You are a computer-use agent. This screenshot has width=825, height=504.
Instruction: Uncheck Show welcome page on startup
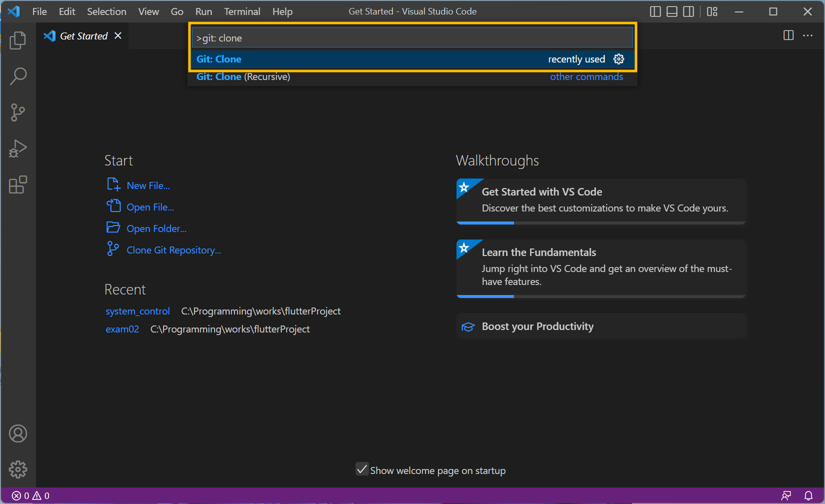point(362,469)
